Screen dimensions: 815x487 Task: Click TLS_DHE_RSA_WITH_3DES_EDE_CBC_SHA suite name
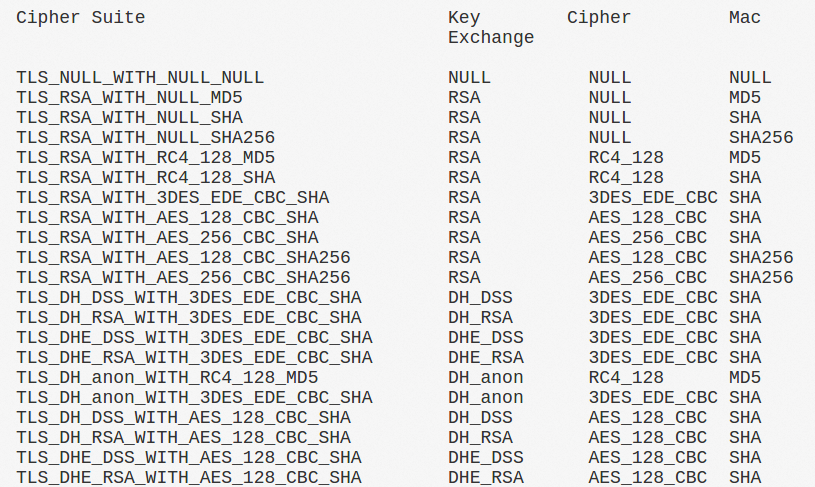click(x=194, y=358)
